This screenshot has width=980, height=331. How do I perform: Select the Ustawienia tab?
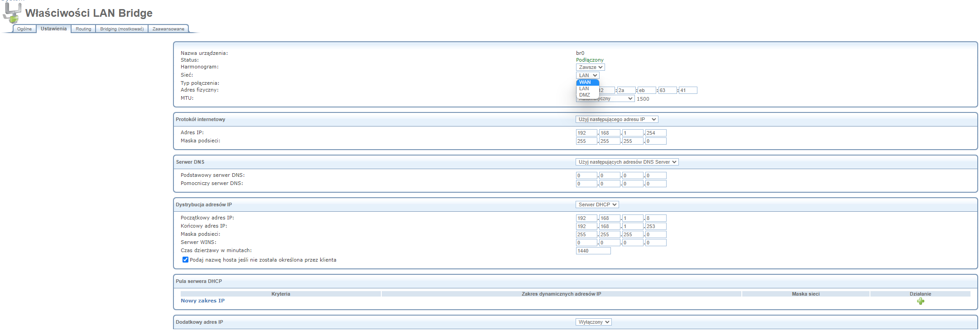pos(53,29)
